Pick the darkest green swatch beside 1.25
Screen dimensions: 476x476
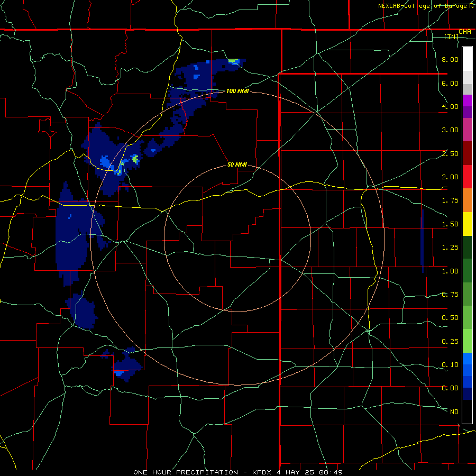[467, 248]
